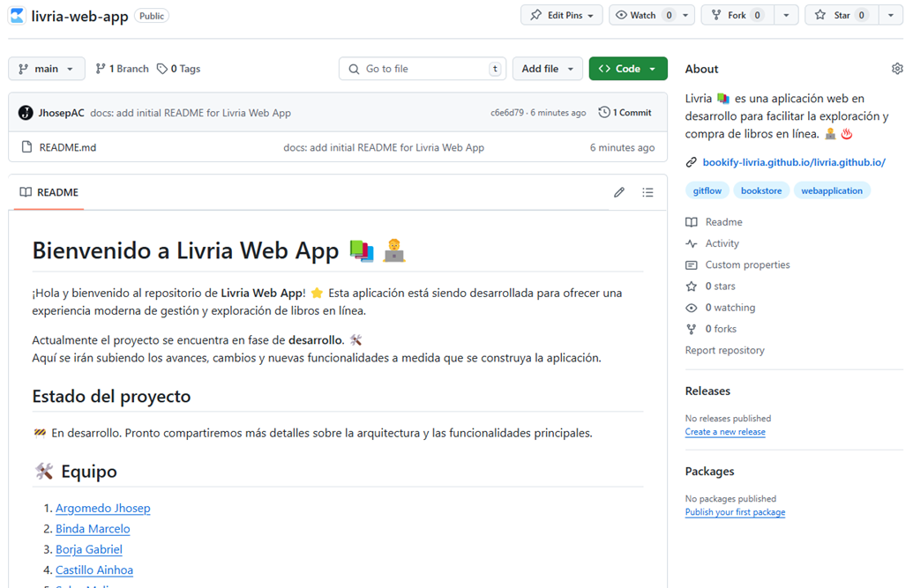Open the Castillo Ainhoa team link

tap(94, 570)
